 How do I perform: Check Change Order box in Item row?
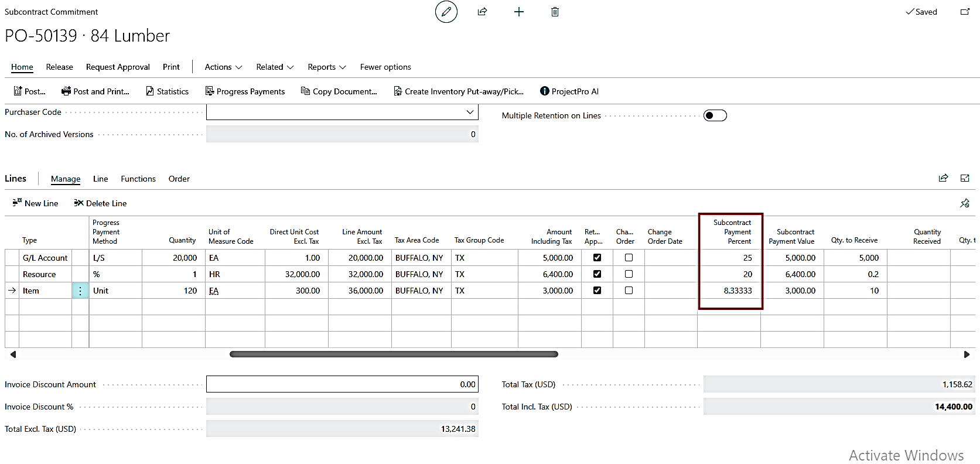coord(629,290)
